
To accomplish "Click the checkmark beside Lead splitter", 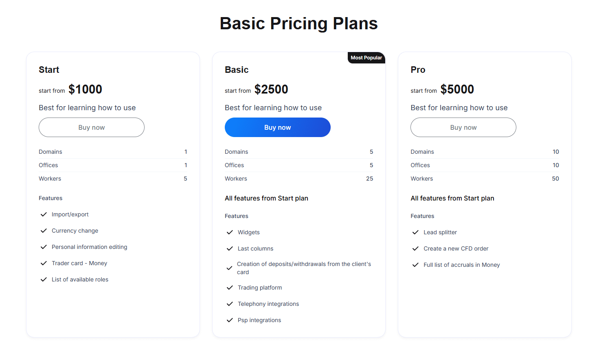I will [415, 232].
